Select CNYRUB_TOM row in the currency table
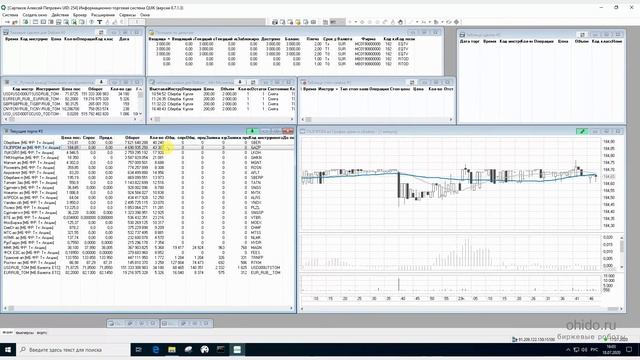This screenshot has width=640, height=360. coord(69,109)
